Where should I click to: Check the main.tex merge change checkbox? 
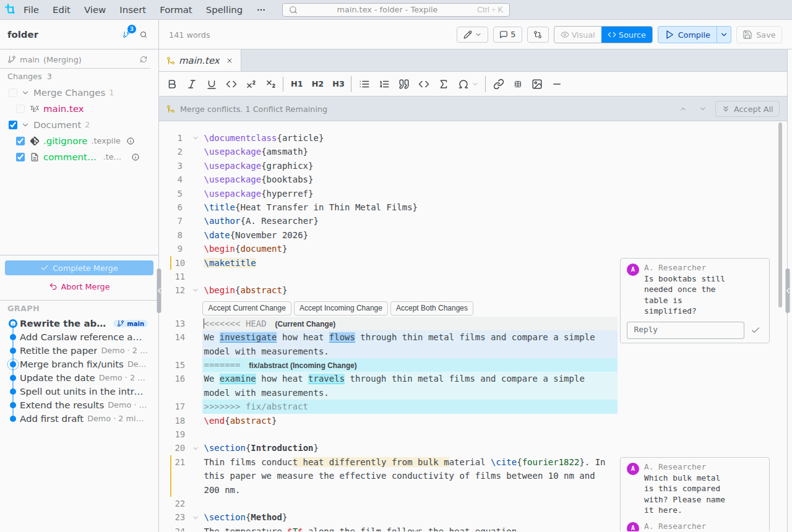[x=20, y=109]
